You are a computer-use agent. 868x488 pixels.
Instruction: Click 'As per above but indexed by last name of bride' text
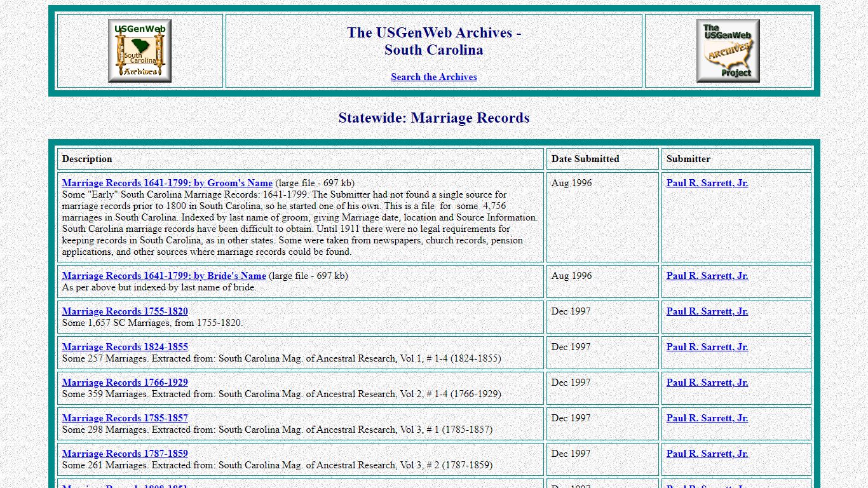coord(159,287)
